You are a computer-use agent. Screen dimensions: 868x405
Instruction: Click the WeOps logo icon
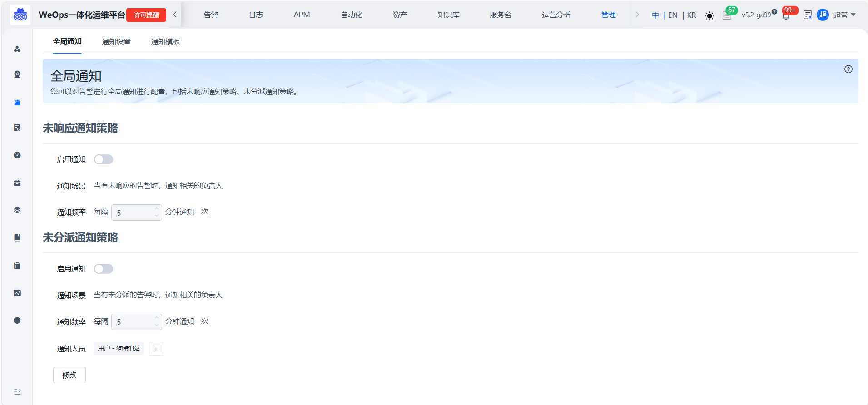coord(20,15)
